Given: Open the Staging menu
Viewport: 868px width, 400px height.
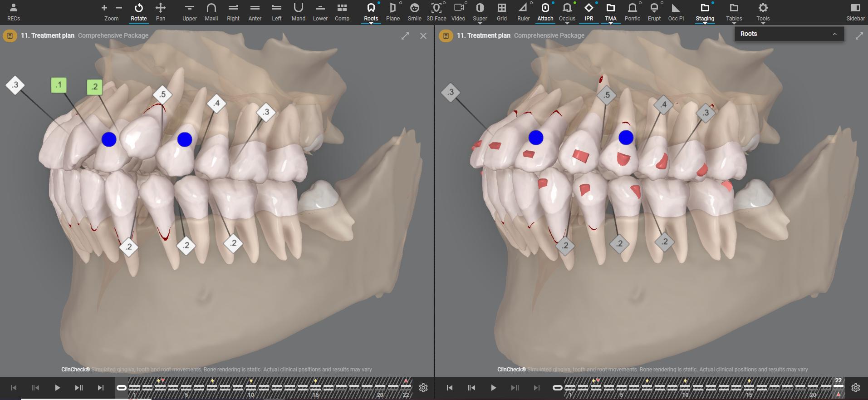Looking at the screenshot, I should click(705, 12).
